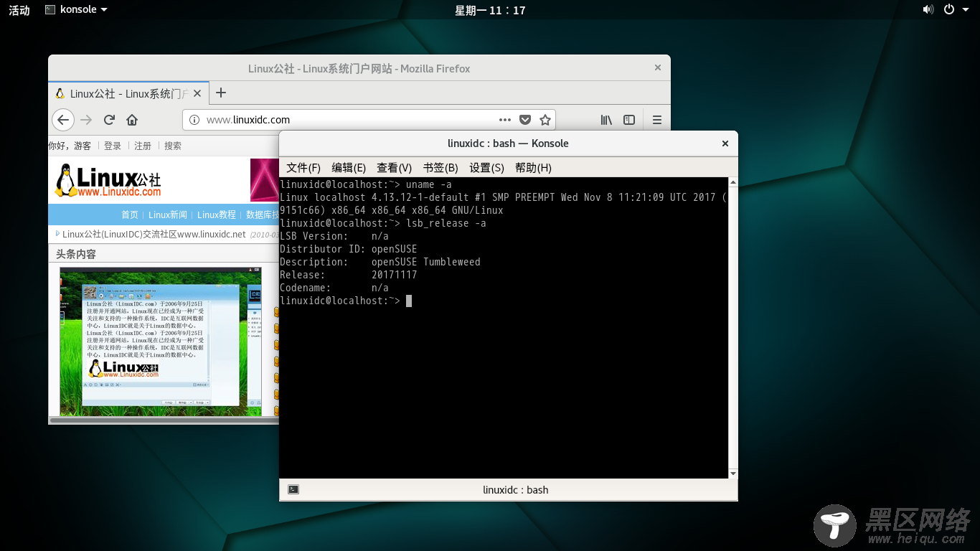Open the Linux公社交流社区 headline link
Image resolution: width=980 pixels, height=551 pixels.
pos(154,234)
